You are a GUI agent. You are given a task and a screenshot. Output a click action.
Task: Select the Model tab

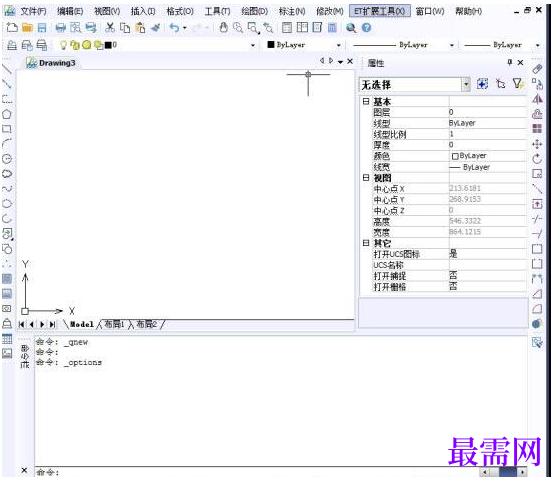(x=82, y=324)
